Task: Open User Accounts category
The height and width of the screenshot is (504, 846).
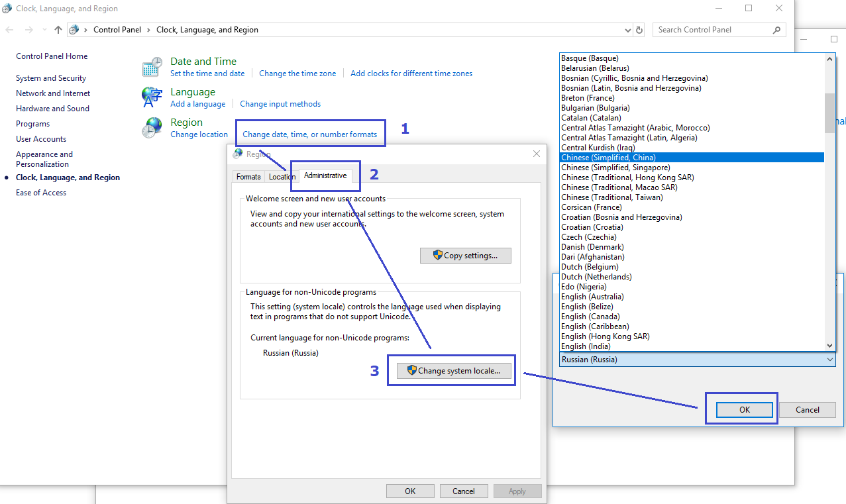Action: click(41, 139)
